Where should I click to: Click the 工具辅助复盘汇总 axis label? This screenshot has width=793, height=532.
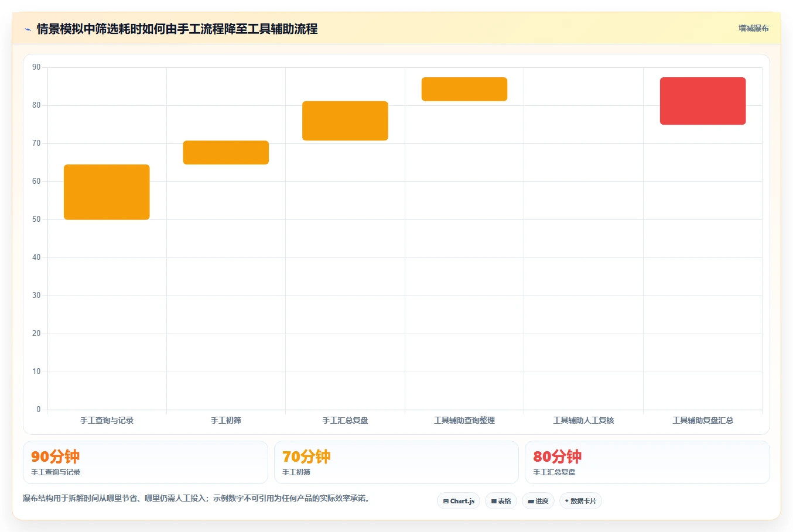tap(703, 420)
